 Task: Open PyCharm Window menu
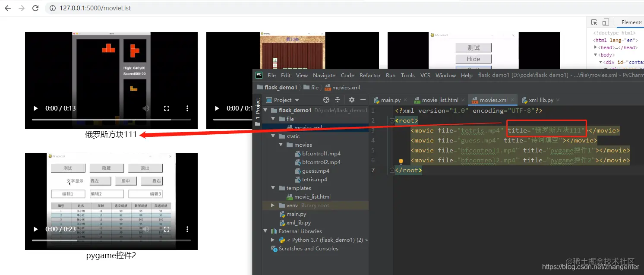click(x=445, y=75)
